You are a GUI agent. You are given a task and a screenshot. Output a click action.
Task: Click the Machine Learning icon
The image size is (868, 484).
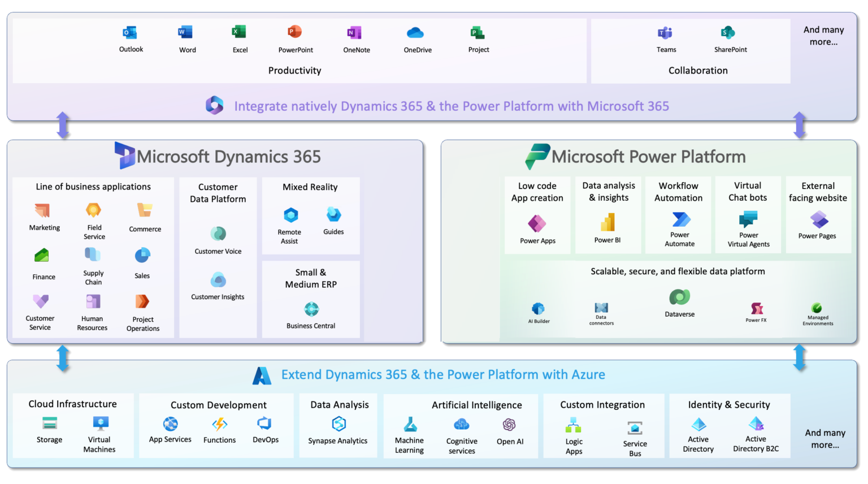point(410,425)
